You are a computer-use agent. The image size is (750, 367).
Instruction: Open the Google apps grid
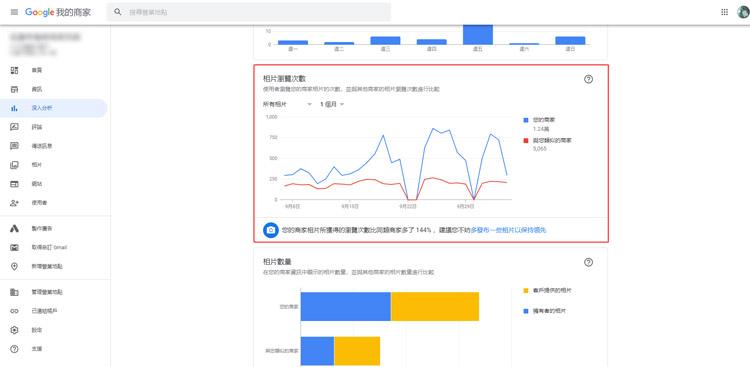(724, 12)
